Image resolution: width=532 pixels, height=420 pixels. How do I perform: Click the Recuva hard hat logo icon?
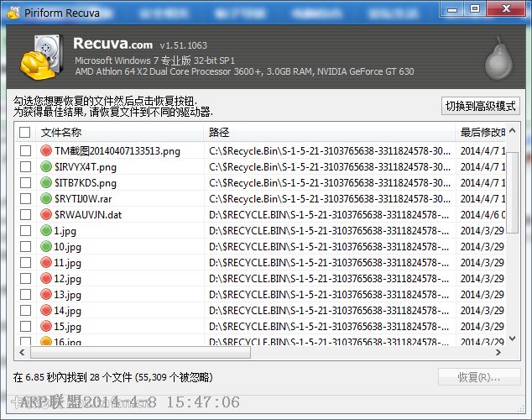click(39, 56)
